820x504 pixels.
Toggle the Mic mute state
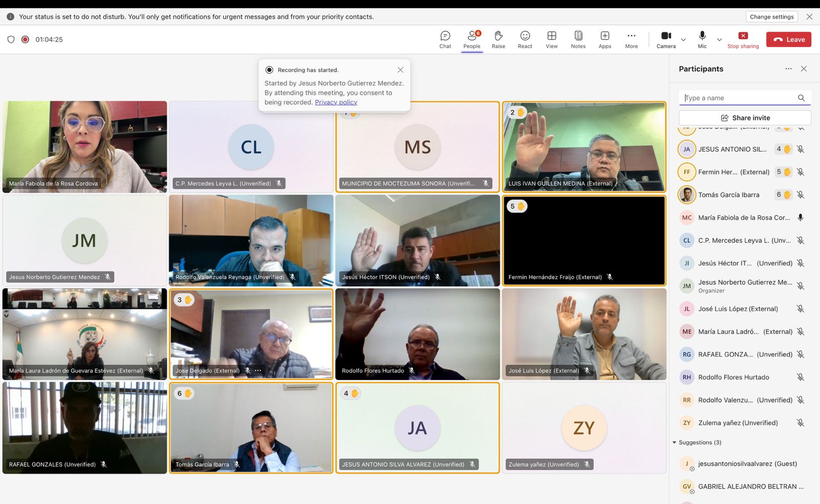(x=702, y=39)
